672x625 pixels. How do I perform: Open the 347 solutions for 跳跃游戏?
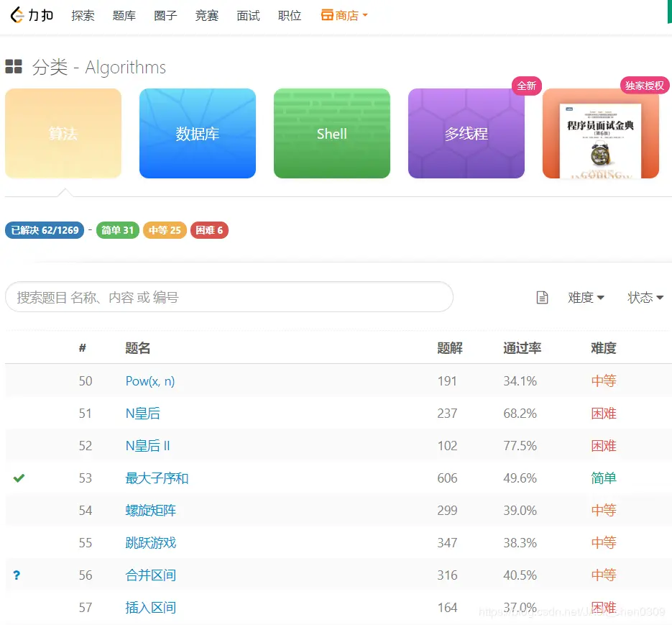(447, 542)
